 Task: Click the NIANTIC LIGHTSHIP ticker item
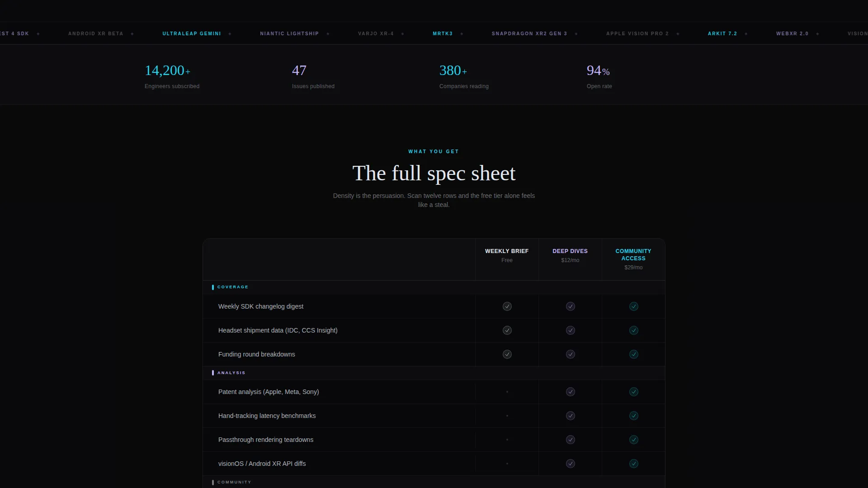289,33
